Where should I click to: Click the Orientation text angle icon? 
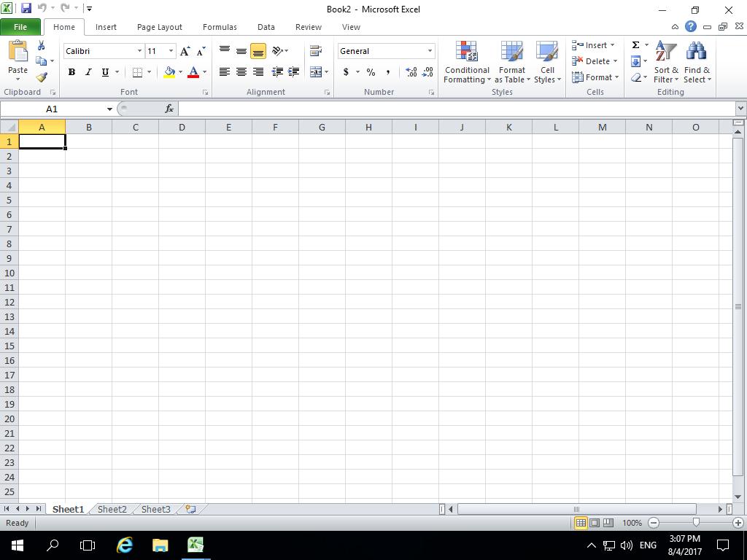pyautogui.click(x=278, y=50)
